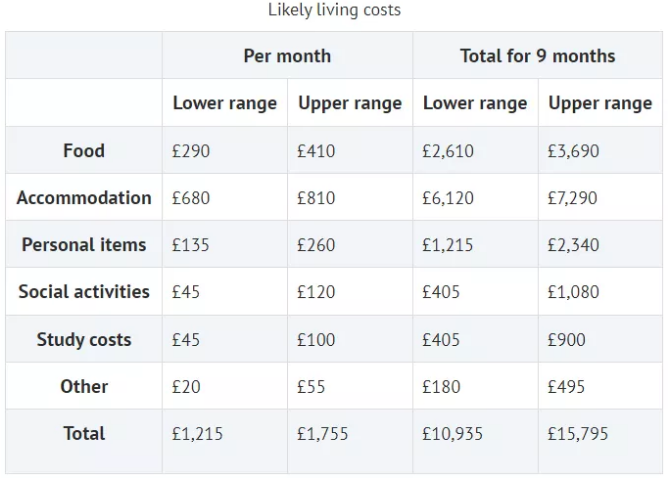Select the £3,690 Food nine-month cell
This screenshot has height=480, width=668.
point(573,152)
